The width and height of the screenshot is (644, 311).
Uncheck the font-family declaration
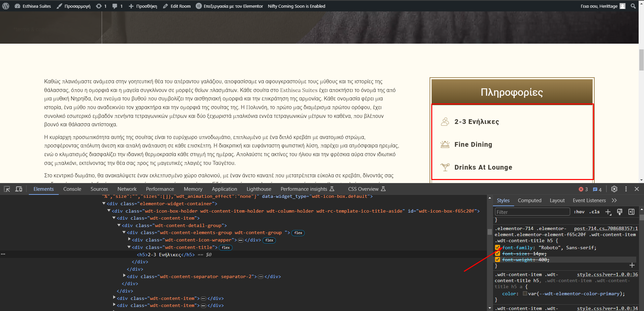click(x=498, y=248)
